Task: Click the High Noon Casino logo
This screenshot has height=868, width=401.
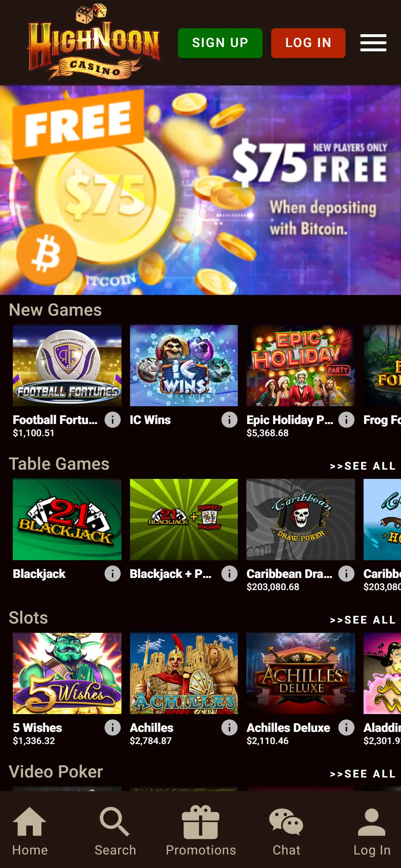Action: pyautogui.click(x=93, y=43)
